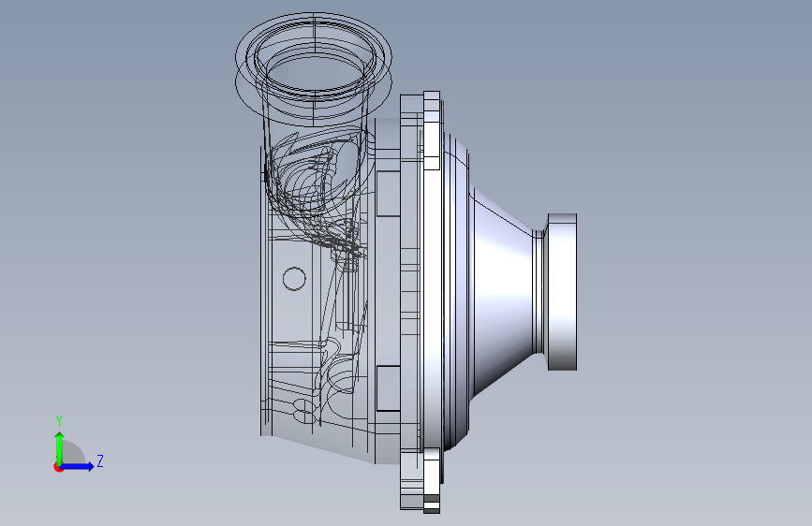Screen dimensions: 812x526
Task: Click the "Y" axis label
Action: click(x=59, y=421)
